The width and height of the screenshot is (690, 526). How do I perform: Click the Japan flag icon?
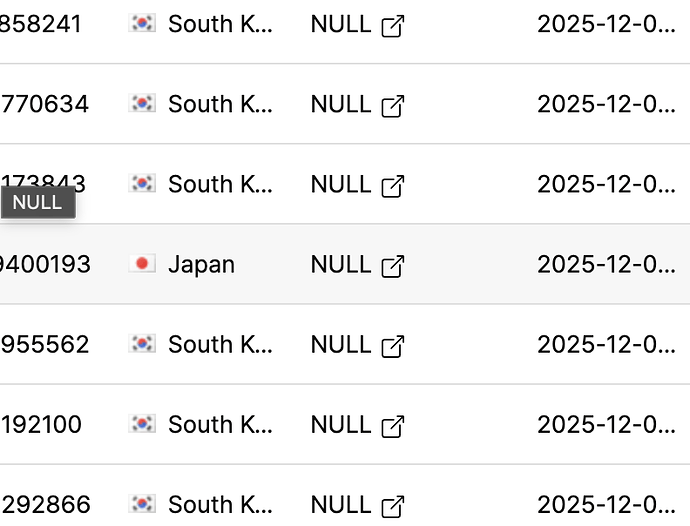coord(143,264)
